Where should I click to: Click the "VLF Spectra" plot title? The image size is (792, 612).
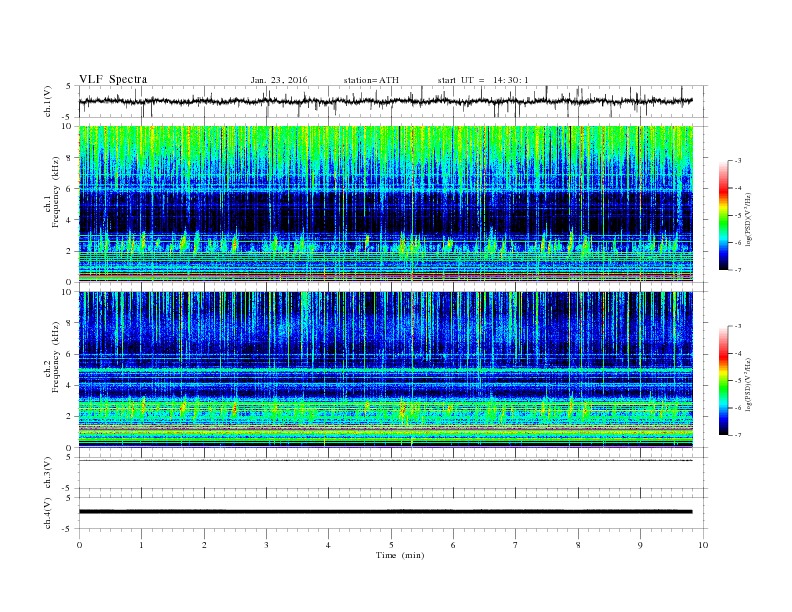tap(113, 79)
